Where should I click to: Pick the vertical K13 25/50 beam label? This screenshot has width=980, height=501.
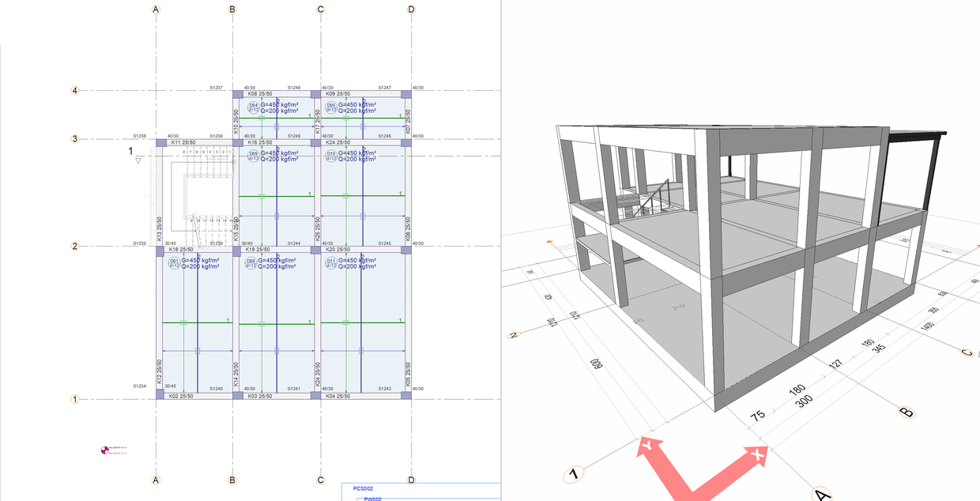pos(160,229)
